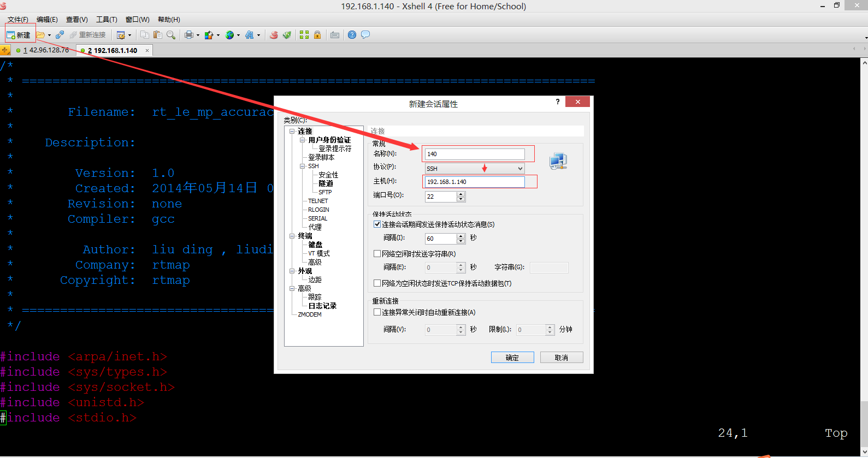The width and height of the screenshot is (868, 458).
Task: Click the 取消 button
Action: coord(562,358)
